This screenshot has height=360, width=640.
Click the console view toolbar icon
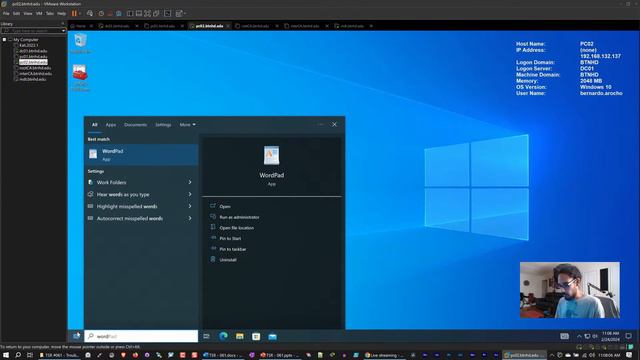pos(167,13)
